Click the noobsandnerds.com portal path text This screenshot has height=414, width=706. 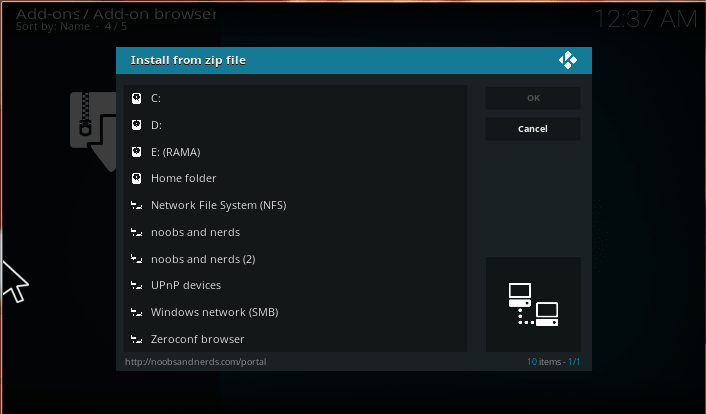[x=195, y=362]
